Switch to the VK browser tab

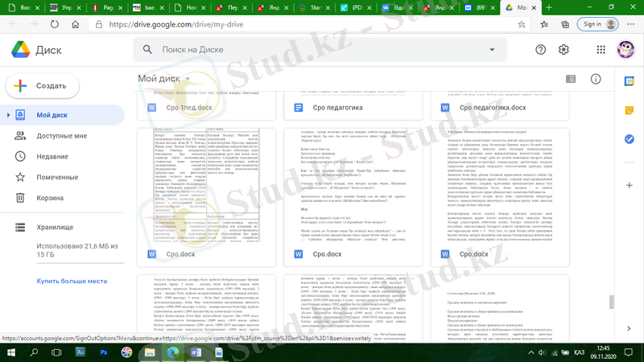tap(395, 7)
